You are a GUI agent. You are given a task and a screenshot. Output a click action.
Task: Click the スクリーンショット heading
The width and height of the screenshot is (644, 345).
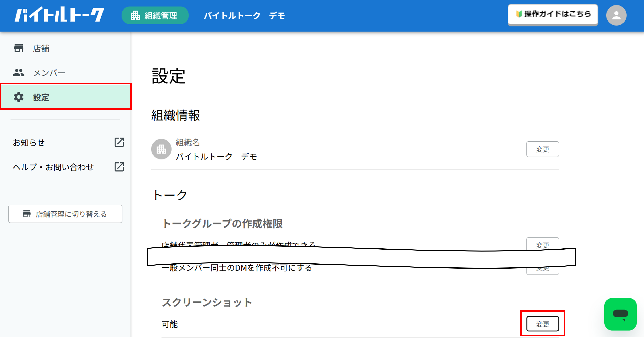tap(207, 302)
